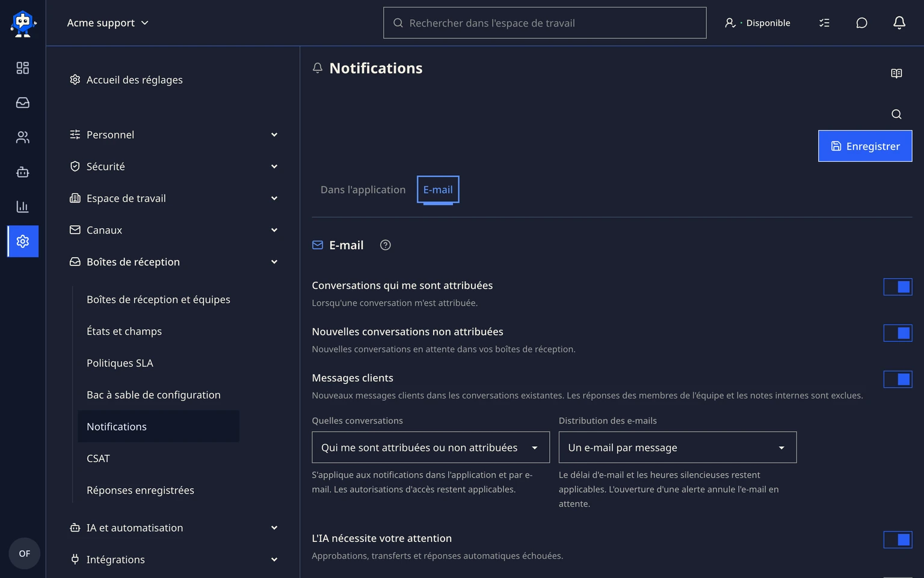This screenshot has width=924, height=578.
Task: Open États et champs settings
Action: pos(159,332)
